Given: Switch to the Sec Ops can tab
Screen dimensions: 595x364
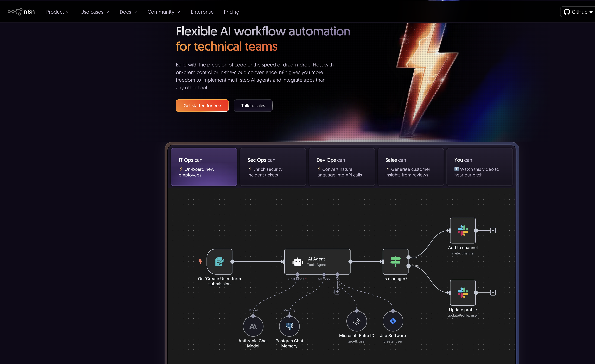Looking at the screenshot, I should click(273, 167).
